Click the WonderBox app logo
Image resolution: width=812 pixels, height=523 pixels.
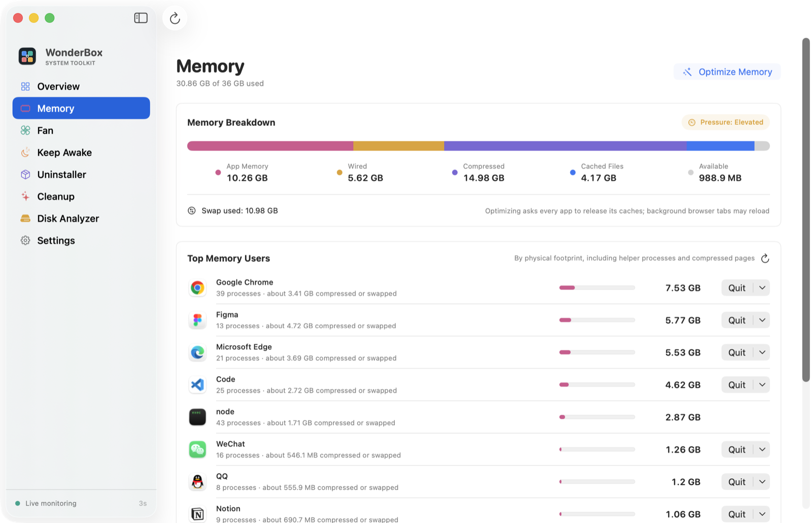pyautogui.click(x=27, y=56)
